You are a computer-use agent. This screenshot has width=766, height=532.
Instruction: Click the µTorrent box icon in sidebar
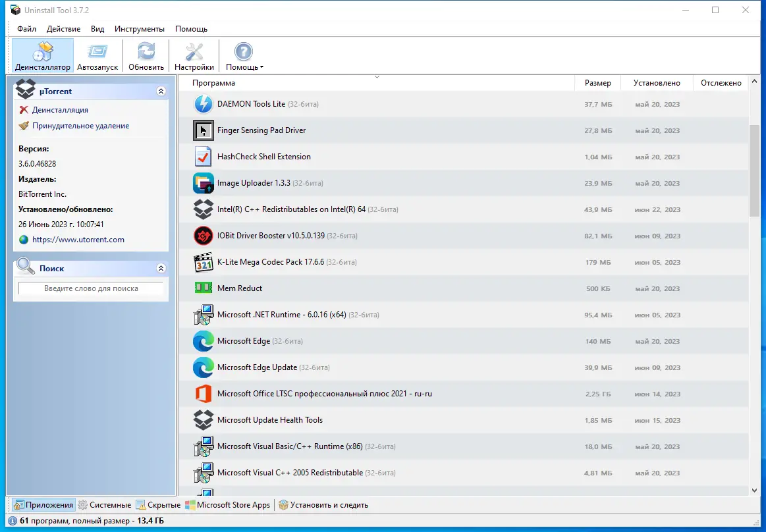coord(26,90)
